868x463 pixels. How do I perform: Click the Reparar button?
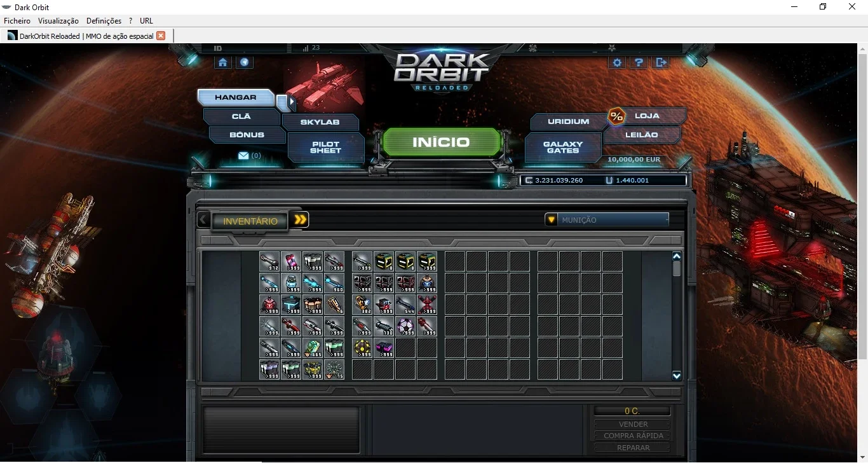633,448
